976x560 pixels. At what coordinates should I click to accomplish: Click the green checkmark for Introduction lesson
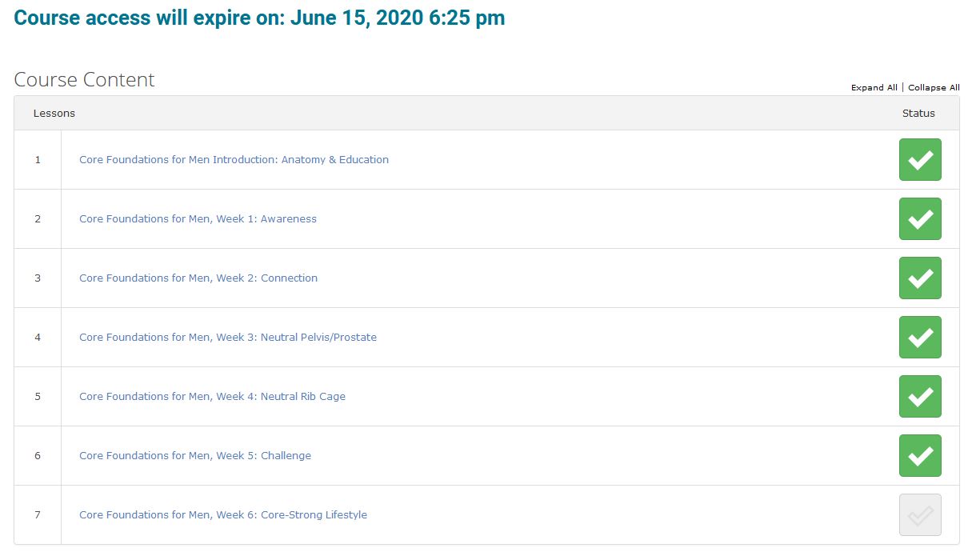click(x=920, y=160)
